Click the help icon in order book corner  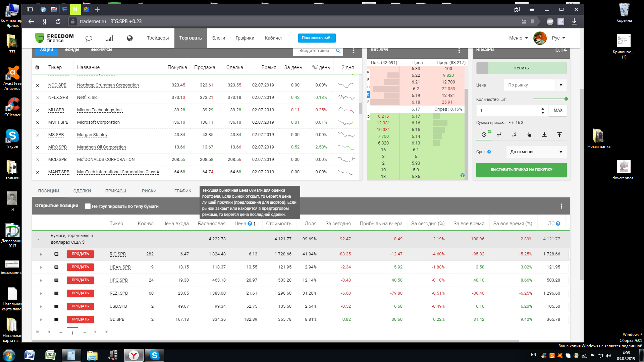[x=463, y=175]
